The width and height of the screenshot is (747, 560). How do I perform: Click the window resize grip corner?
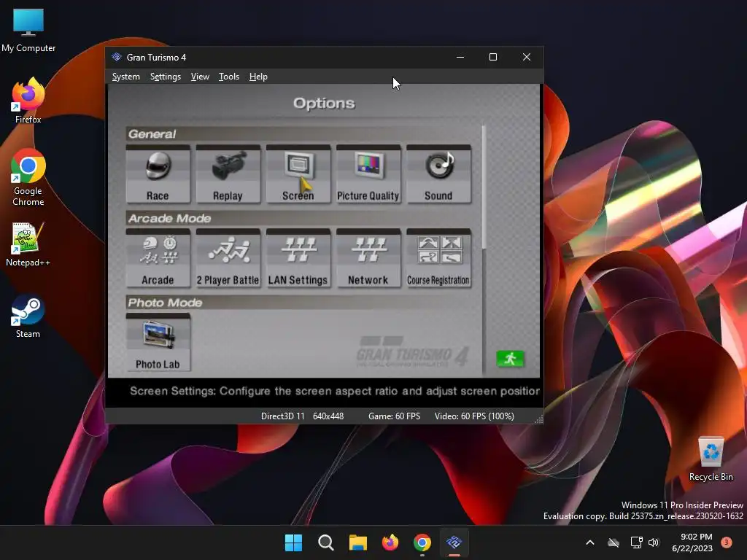click(539, 419)
